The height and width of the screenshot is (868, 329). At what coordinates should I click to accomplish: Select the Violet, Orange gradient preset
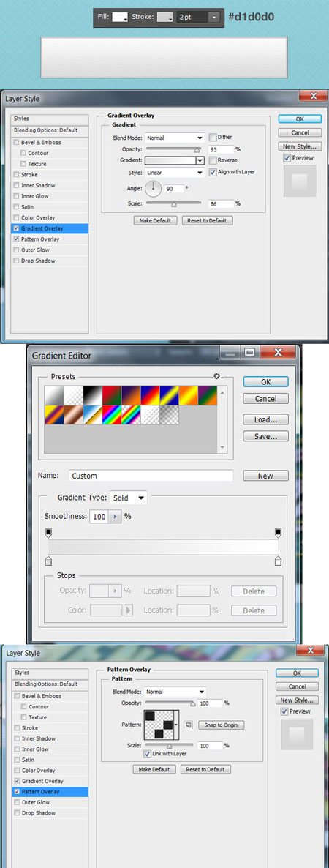pyautogui.click(x=131, y=396)
